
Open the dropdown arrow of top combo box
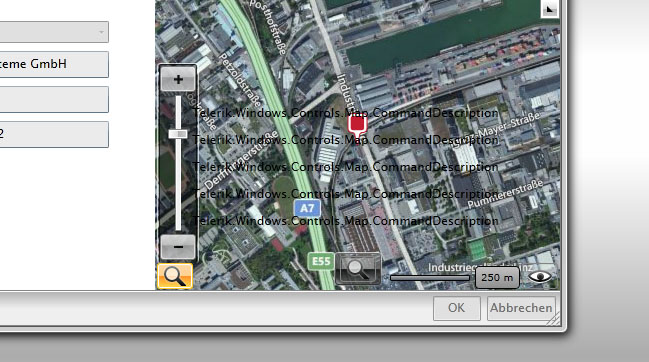101,32
